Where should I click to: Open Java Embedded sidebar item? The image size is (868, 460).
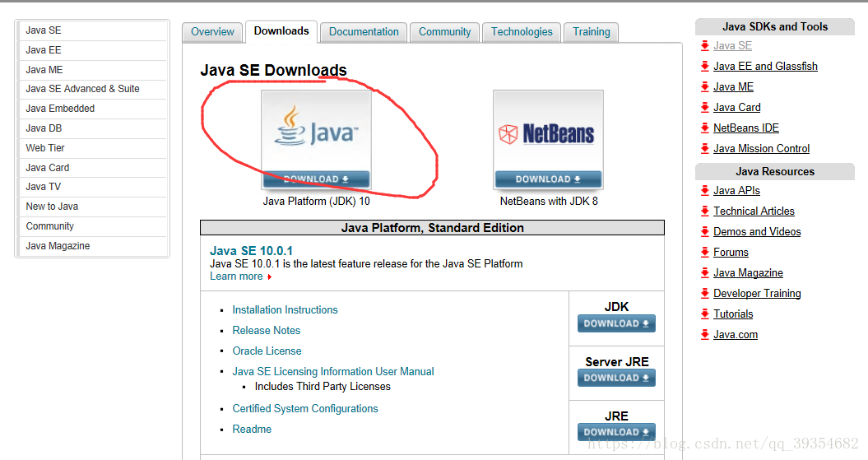click(92, 109)
